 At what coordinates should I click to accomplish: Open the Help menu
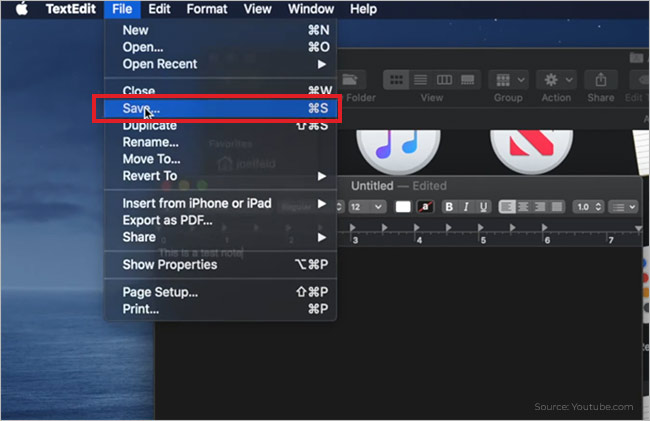pos(363,9)
